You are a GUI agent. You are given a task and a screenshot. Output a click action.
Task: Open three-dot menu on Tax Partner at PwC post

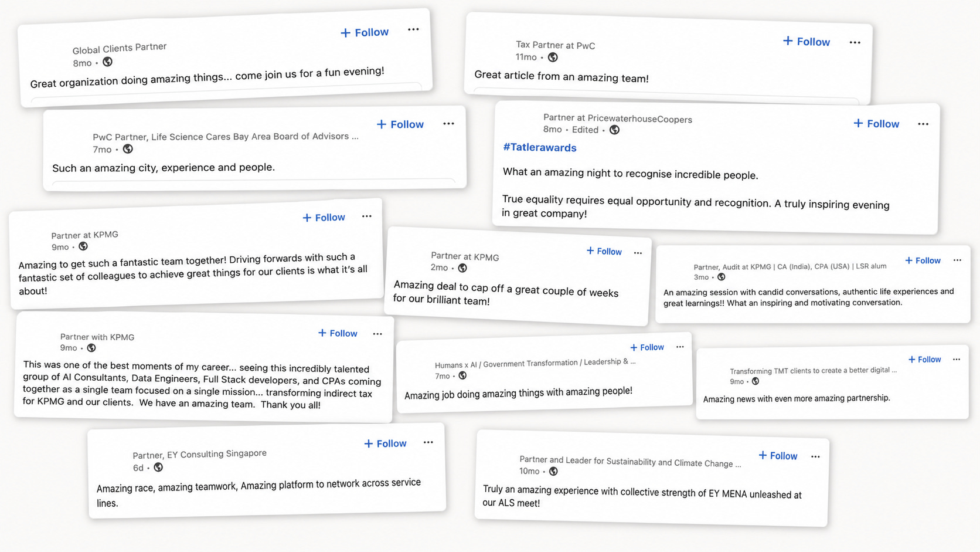[855, 42]
